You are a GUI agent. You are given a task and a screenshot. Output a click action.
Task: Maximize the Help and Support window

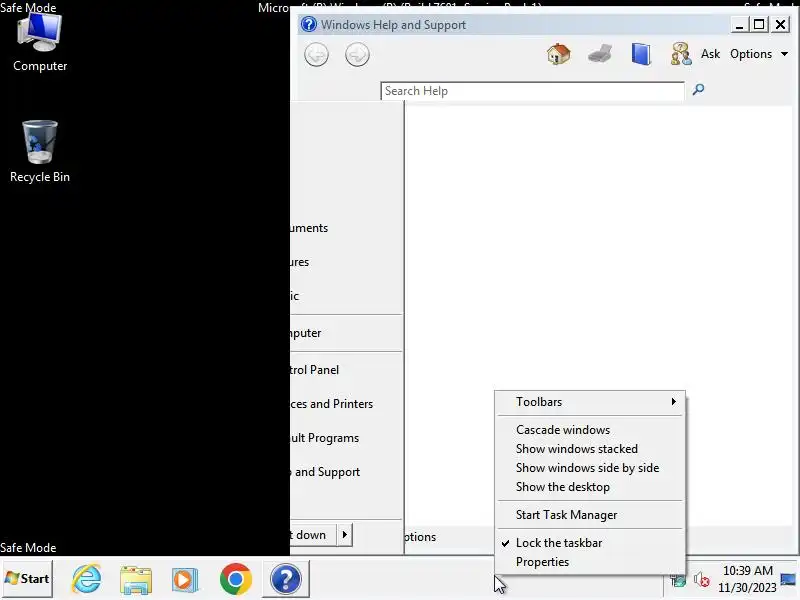pos(759,24)
